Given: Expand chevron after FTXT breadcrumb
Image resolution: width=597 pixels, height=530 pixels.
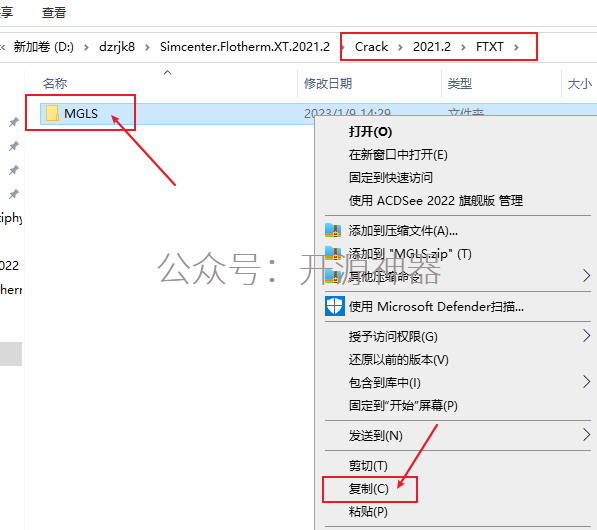Looking at the screenshot, I should coord(516,47).
